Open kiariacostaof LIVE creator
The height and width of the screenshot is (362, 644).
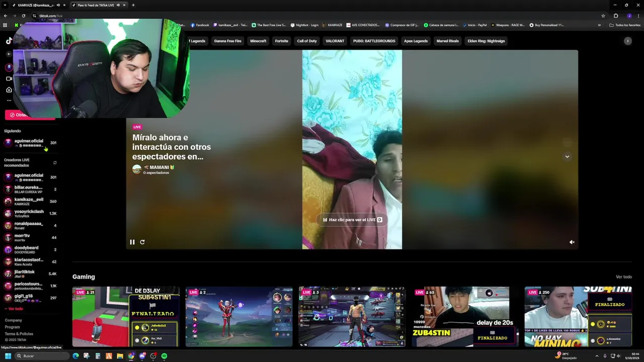click(x=30, y=261)
